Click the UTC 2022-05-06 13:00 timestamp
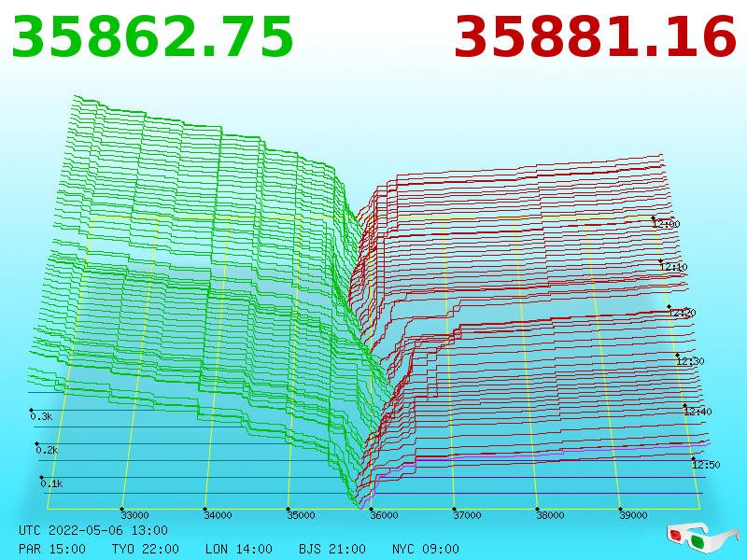The height and width of the screenshot is (560, 747). click(93, 530)
